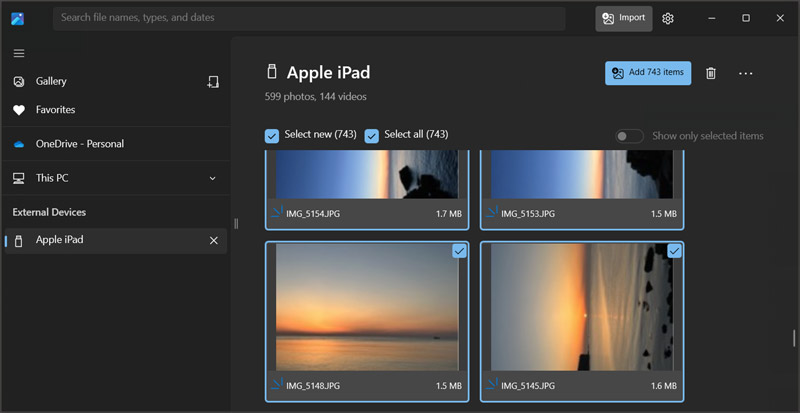The width and height of the screenshot is (800, 413).
Task: Click the sidebar splitter handle
Action: pyautogui.click(x=236, y=224)
